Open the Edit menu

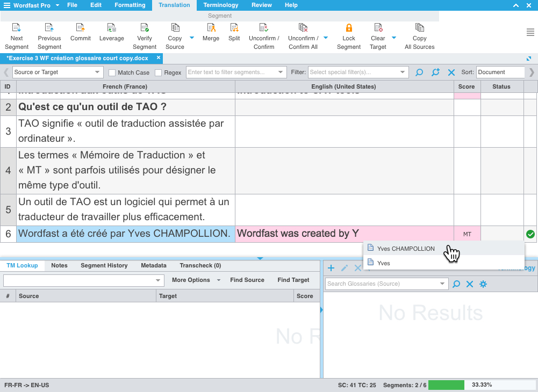[x=96, y=5]
